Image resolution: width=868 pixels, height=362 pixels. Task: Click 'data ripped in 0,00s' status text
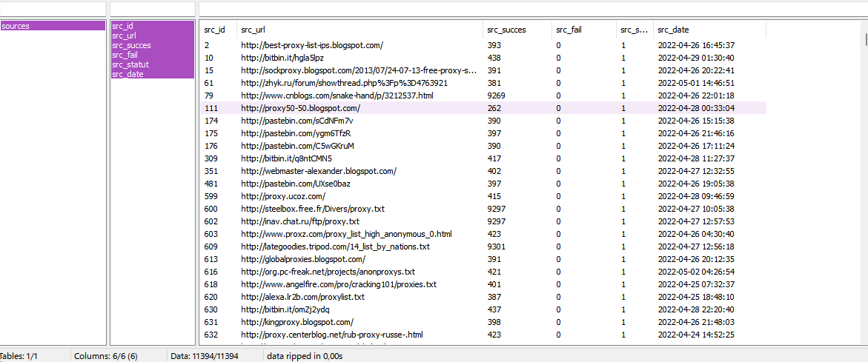305,356
